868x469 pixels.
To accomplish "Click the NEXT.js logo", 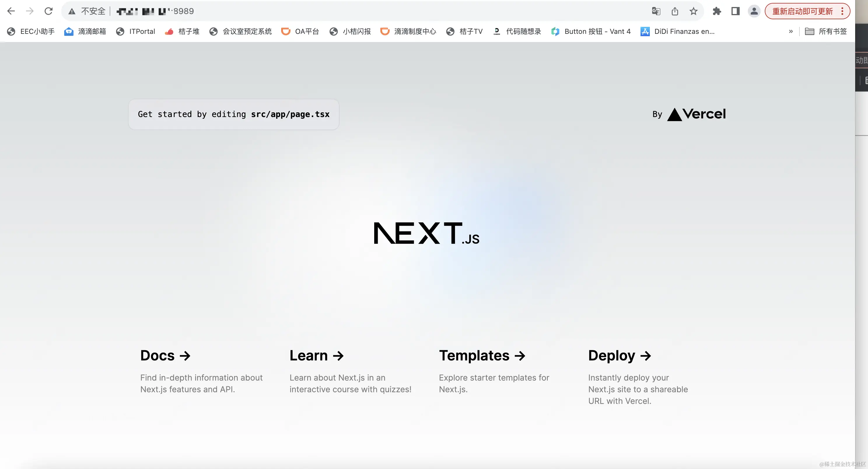I will pos(427,233).
